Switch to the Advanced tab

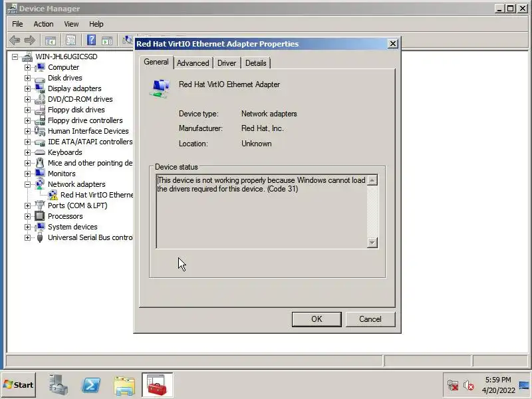click(x=193, y=63)
